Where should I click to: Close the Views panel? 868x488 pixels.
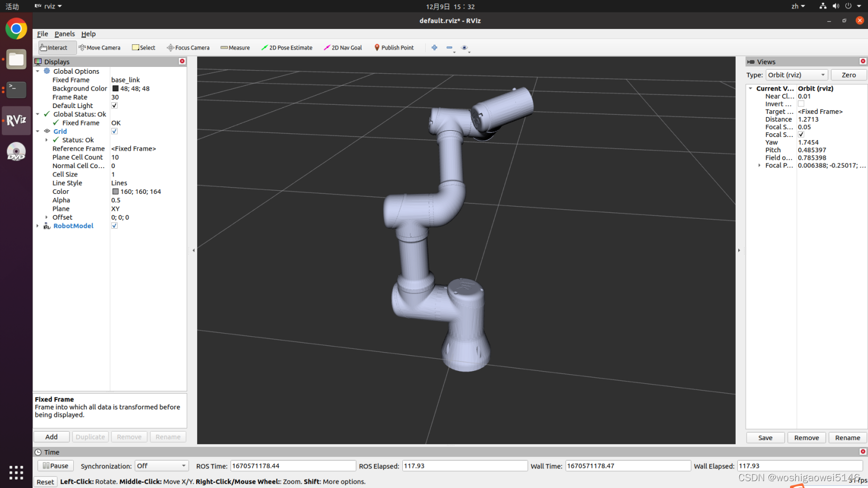[x=863, y=61]
